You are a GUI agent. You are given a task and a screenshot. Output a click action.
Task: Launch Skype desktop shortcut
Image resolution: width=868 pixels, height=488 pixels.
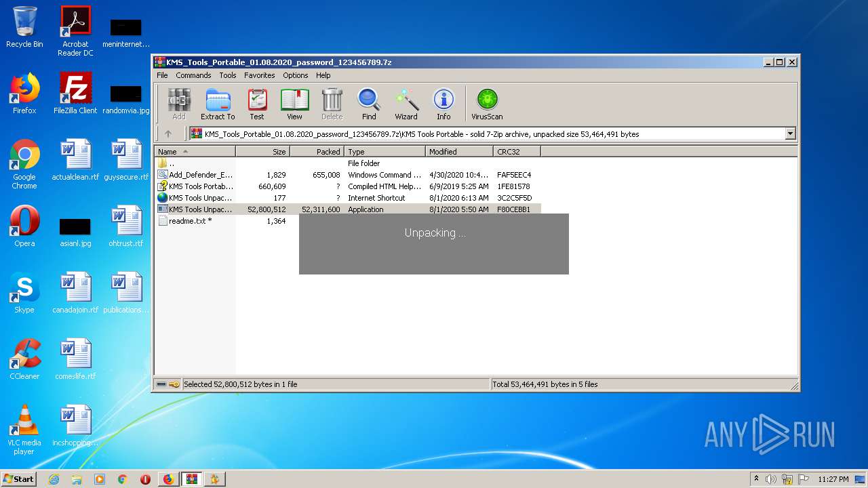[x=24, y=293]
